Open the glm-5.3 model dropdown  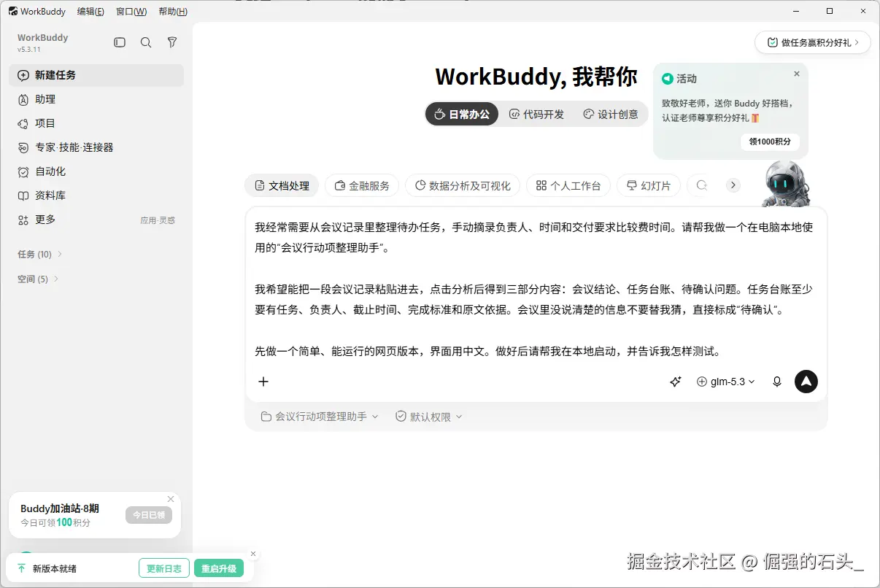pyautogui.click(x=726, y=382)
